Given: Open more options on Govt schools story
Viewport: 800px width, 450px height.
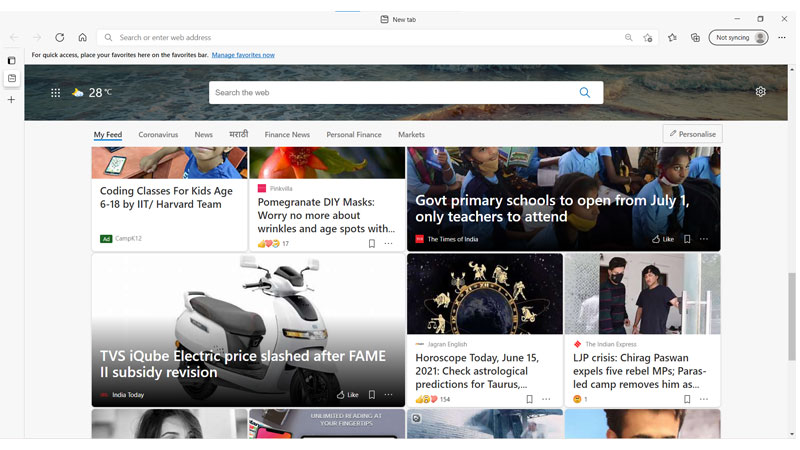Looking at the screenshot, I should tap(704, 239).
